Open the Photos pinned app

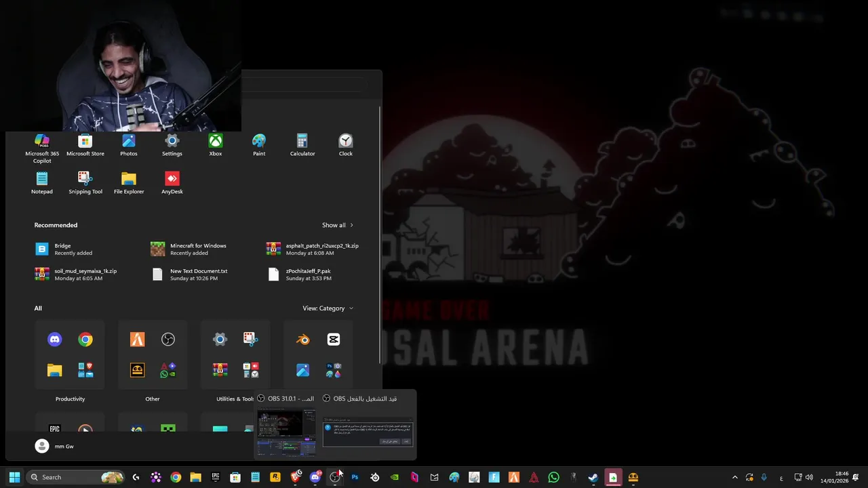point(129,145)
